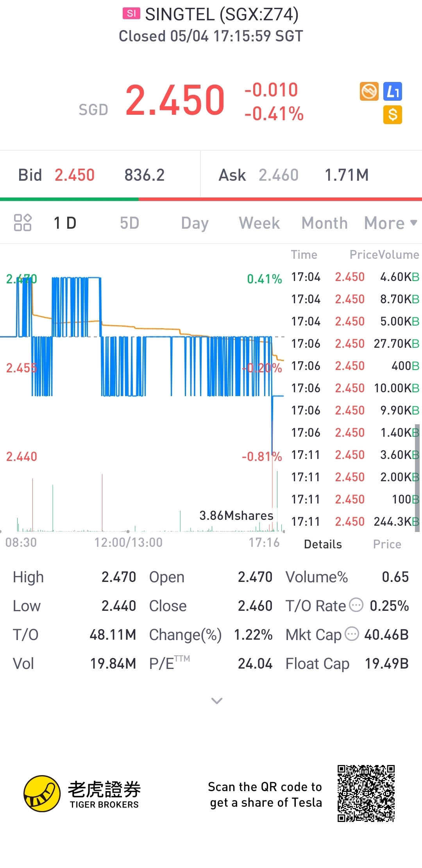Tap the ask volume 1.71M
This screenshot has width=422, height=868.
(x=347, y=175)
